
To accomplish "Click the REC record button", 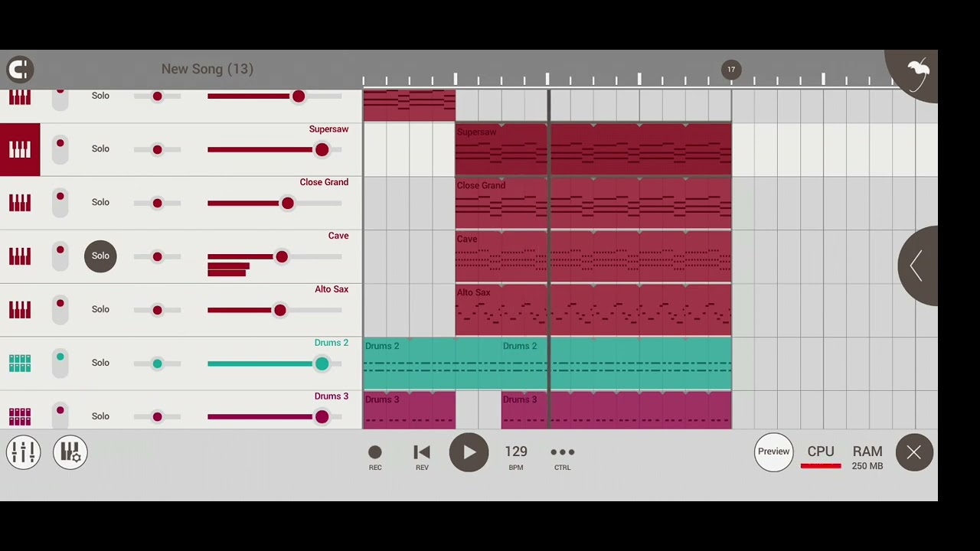I will coord(375,457).
